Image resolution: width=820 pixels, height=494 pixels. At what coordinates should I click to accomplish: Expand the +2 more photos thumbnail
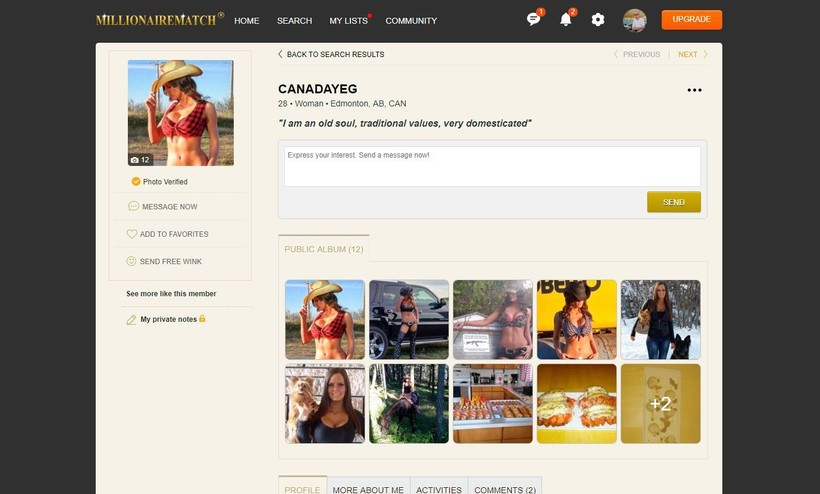coord(660,403)
